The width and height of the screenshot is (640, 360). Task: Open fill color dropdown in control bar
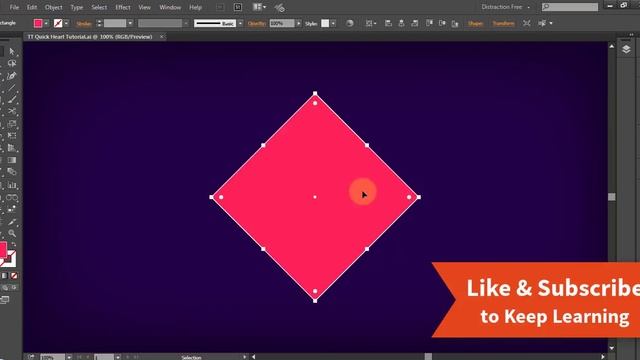pyautogui.click(x=46, y=24)
